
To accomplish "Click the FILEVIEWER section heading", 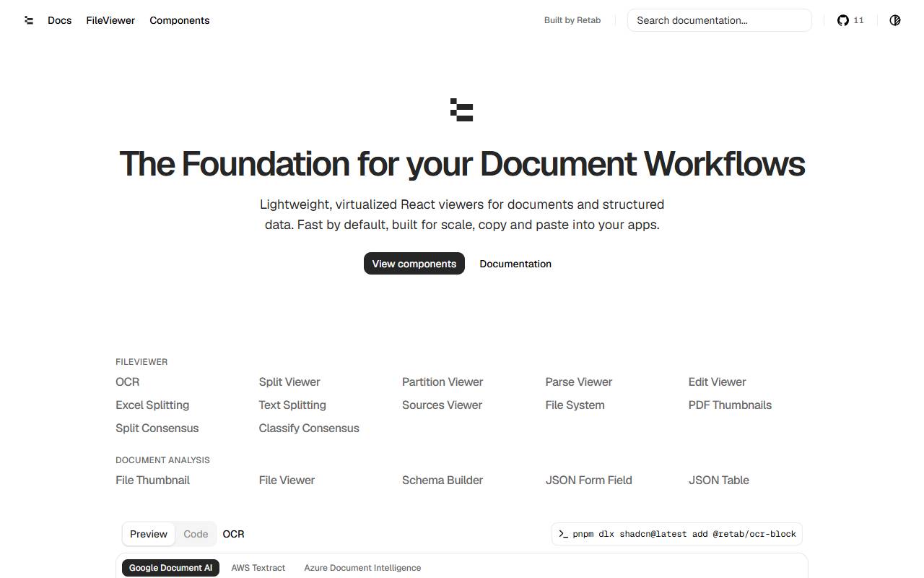I will click(141, 362).
